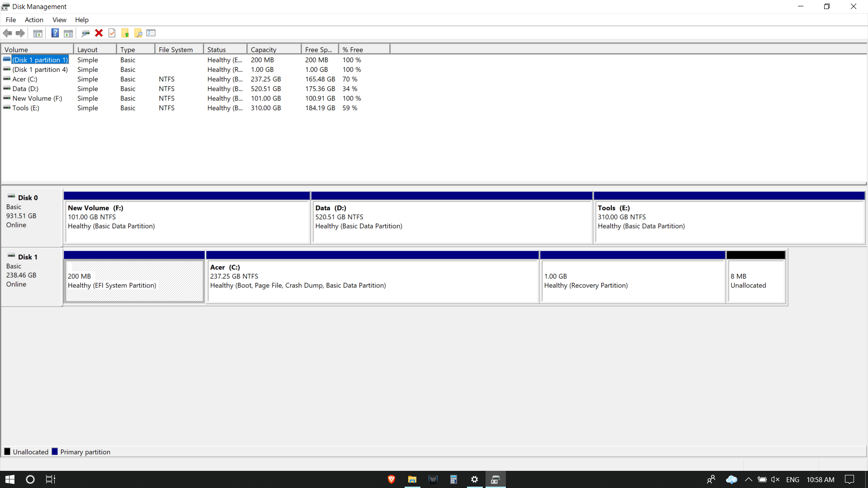The height and width of the screenshot is (488, 868).
Task: Open the View menu
Action: (59, 20)
